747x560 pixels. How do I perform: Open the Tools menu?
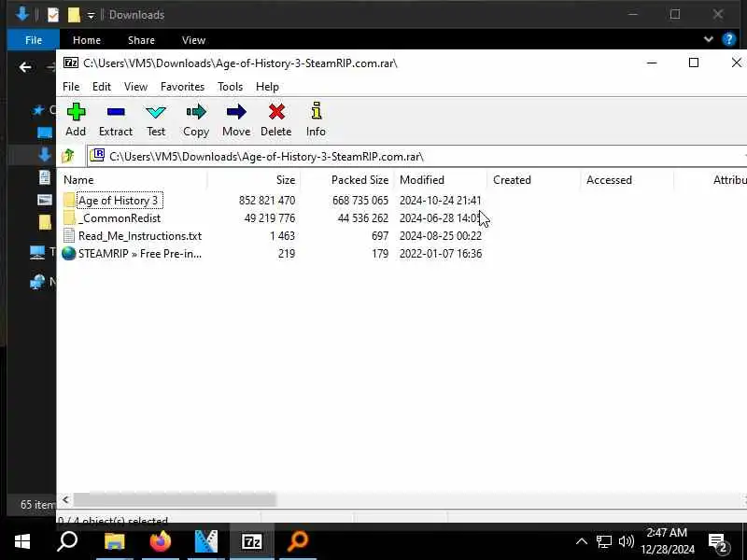230,87
